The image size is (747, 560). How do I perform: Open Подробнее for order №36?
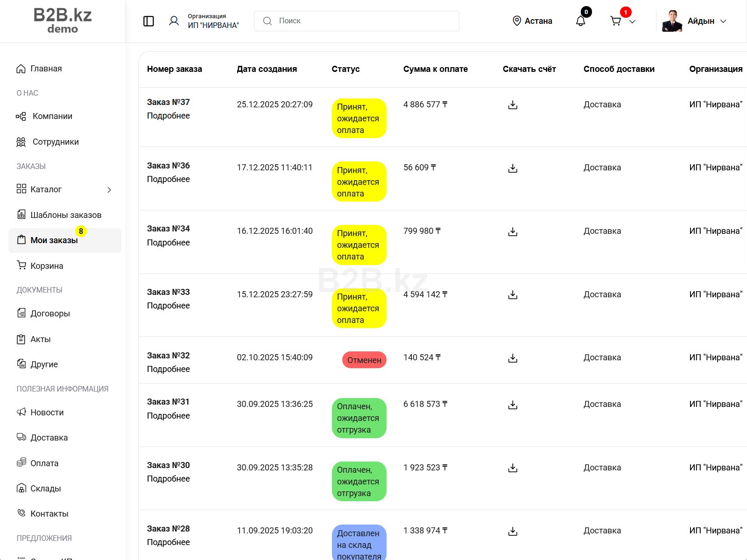pyautogui.click(x=168, y=179)
